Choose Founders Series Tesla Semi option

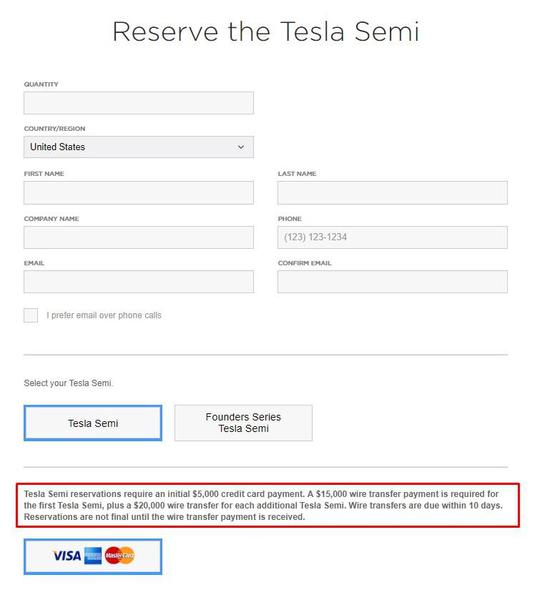click(x=243, y=423)
